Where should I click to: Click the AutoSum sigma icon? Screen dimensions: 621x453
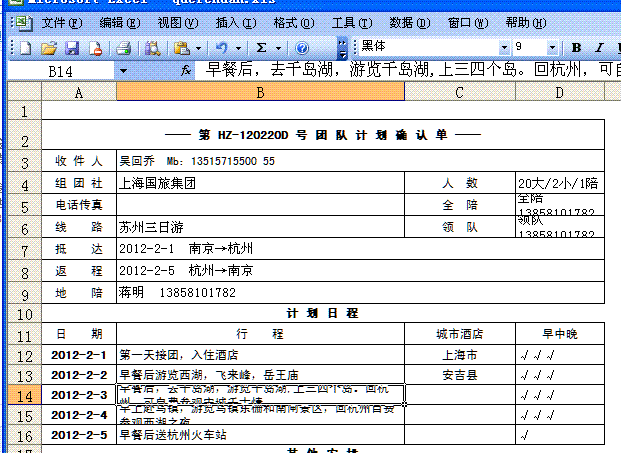261,48
